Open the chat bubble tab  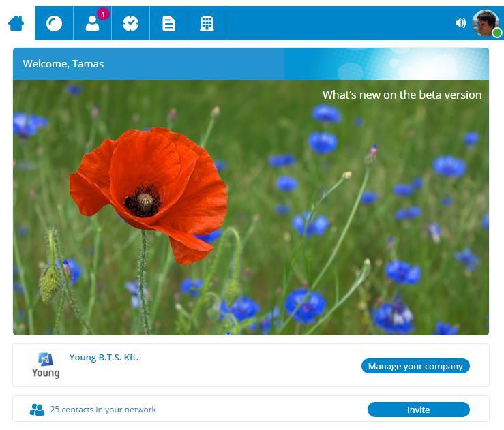coord(54,23)
